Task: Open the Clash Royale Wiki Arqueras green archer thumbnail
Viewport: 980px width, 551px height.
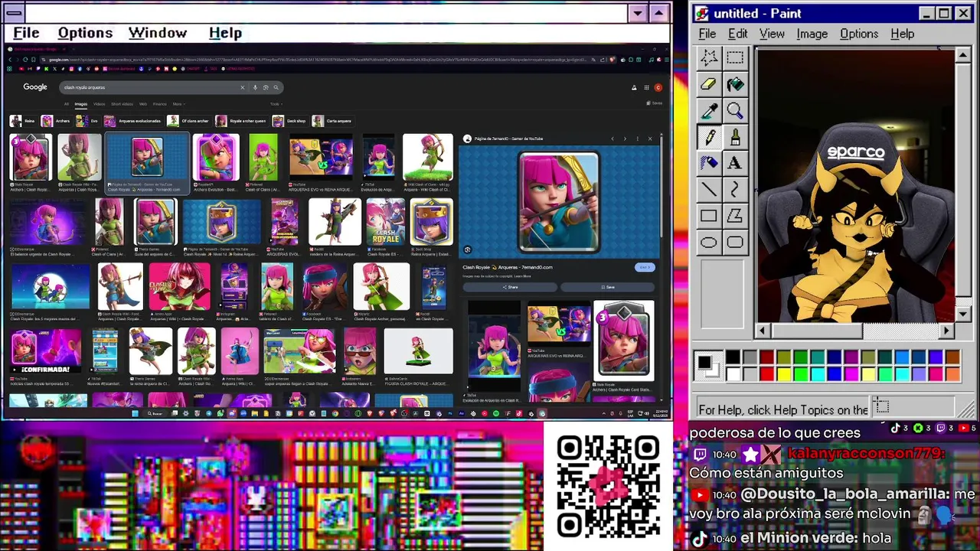Action: pyautogui.click(x=79, y=158)
